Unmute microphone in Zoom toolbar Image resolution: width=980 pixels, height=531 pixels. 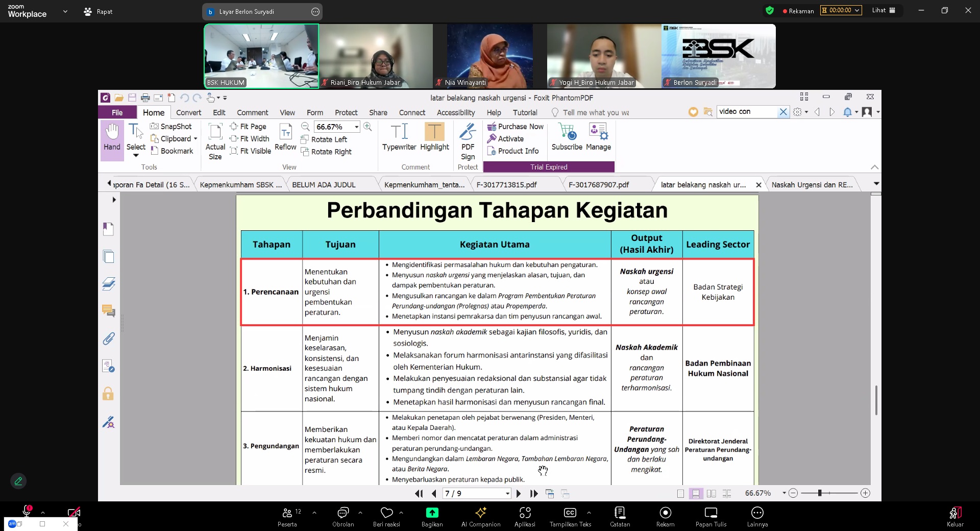[x=27, y=511]
